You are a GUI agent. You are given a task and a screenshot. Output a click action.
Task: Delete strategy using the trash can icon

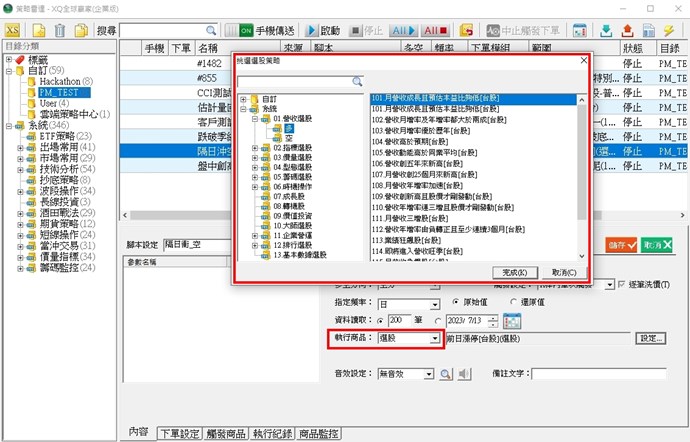point(60,30)
